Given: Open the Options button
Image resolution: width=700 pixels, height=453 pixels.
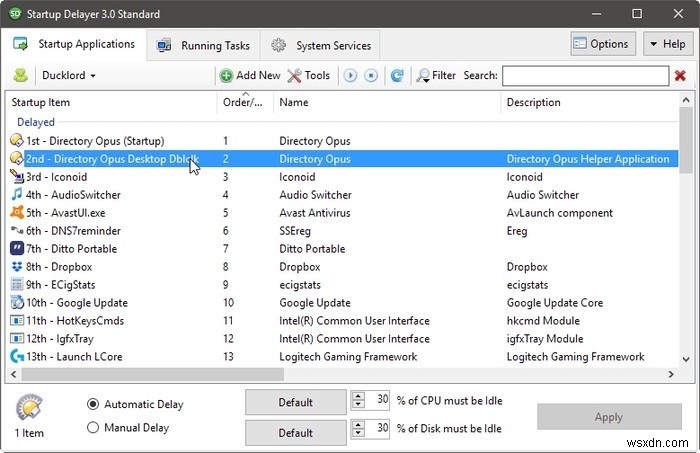Looking at the screenshot, I should coord(603,44).
